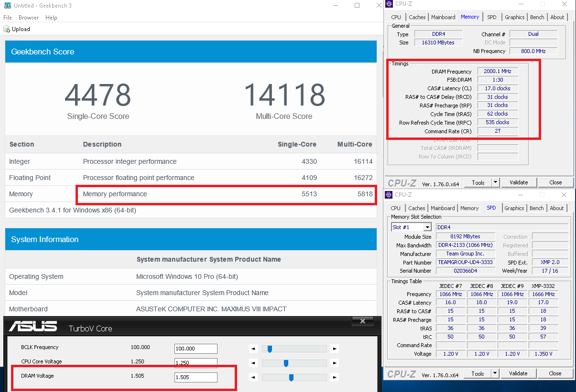Open Bench tab in CPU-Z SPD window
The image size is (576, 392).
tap(537, 208)
